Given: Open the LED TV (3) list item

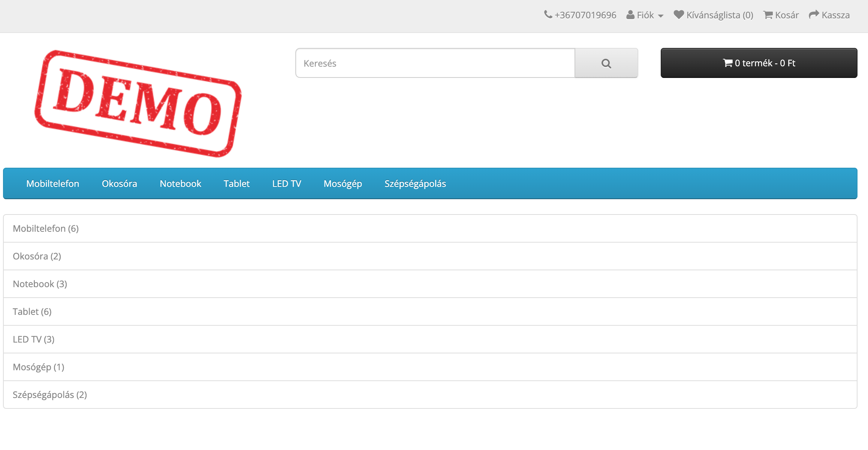Looking at the screenshot, I should [34, 339].
